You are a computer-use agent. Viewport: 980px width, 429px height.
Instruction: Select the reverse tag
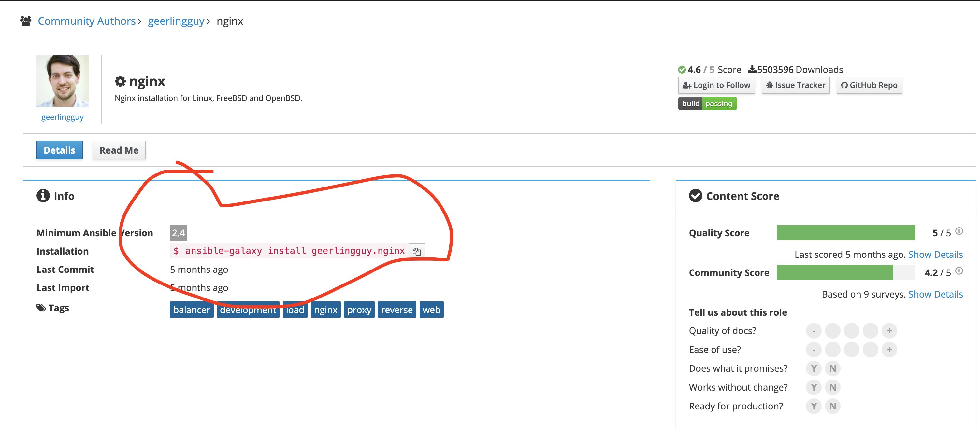397,310
